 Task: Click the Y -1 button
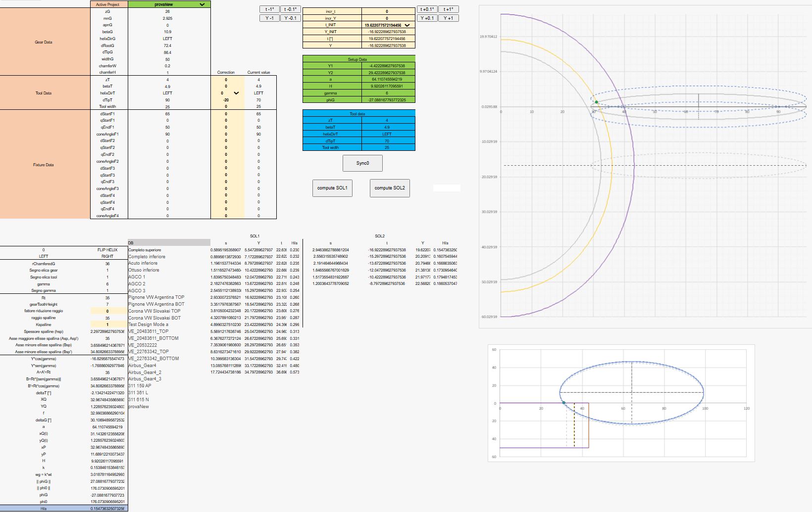(x=269, y=18)
